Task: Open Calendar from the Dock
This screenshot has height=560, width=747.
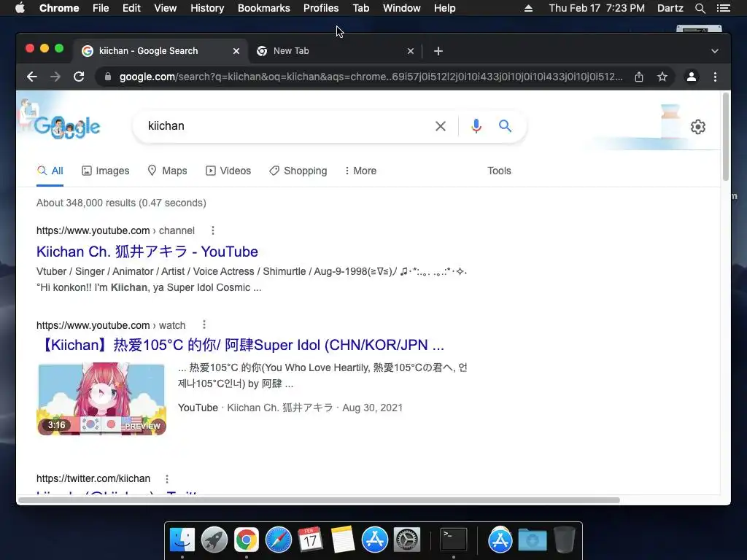Action: 310,540
